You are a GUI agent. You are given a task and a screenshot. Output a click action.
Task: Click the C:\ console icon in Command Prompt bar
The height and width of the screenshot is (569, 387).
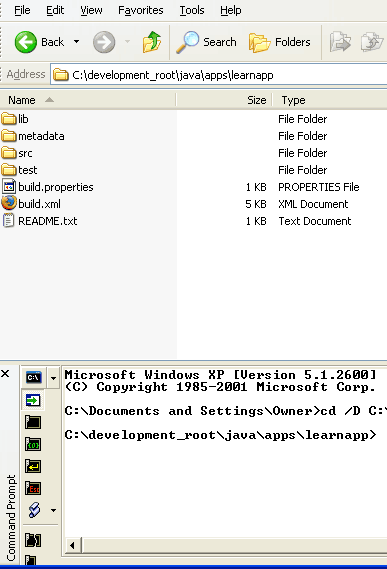pos(34,378)
